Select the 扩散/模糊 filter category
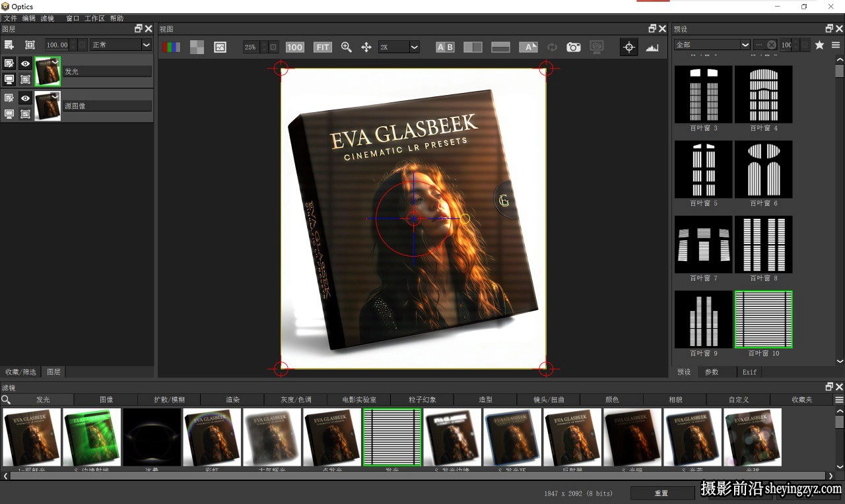 [170, 400]
